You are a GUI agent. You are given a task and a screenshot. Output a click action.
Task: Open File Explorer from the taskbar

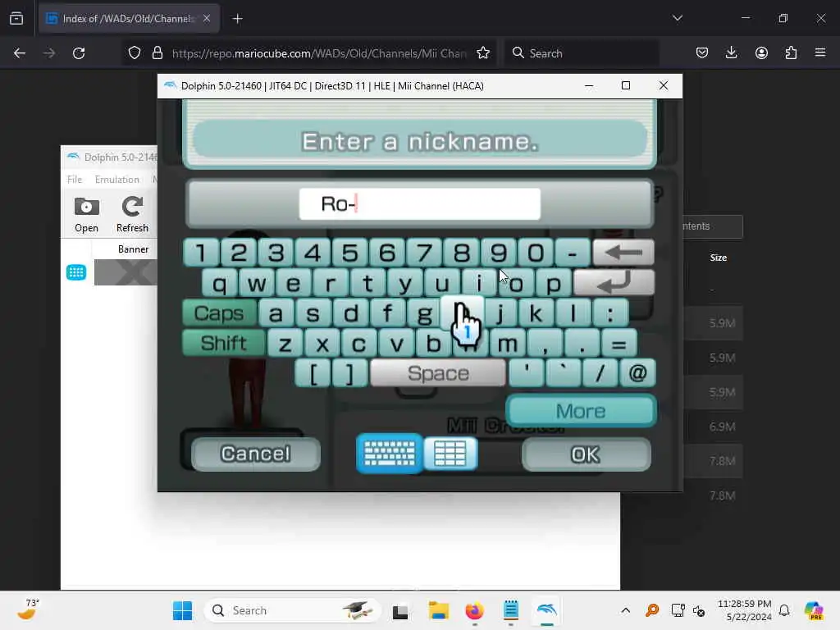438,610
